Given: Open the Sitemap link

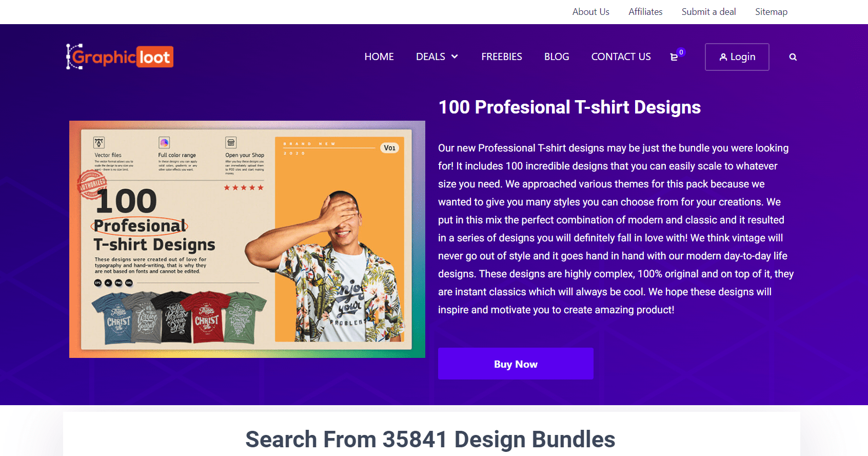Looking at the screenshot, I should [771, 12].
